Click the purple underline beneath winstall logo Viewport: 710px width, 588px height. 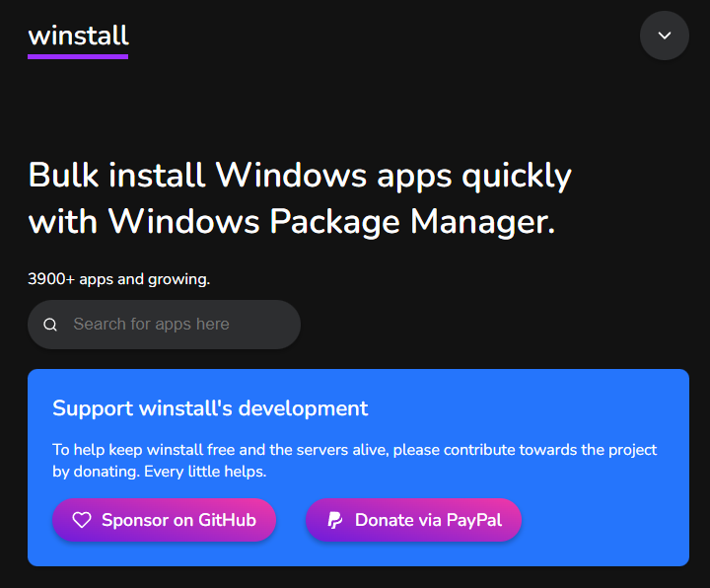coord(78,56)
